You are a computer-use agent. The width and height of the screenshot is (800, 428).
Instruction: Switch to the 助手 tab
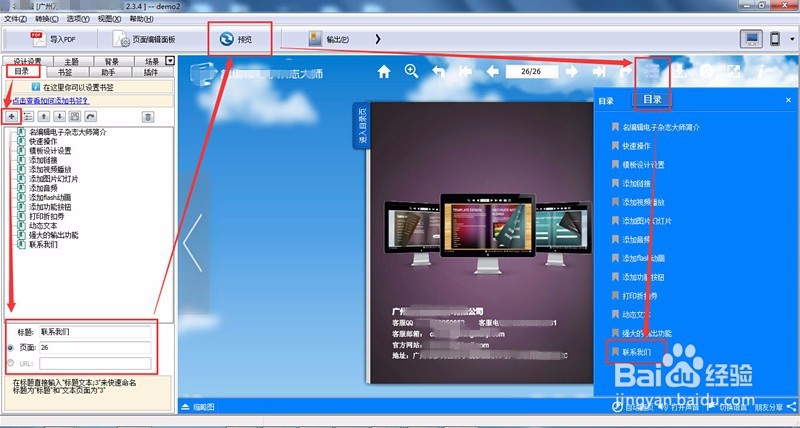coord(108,72)
